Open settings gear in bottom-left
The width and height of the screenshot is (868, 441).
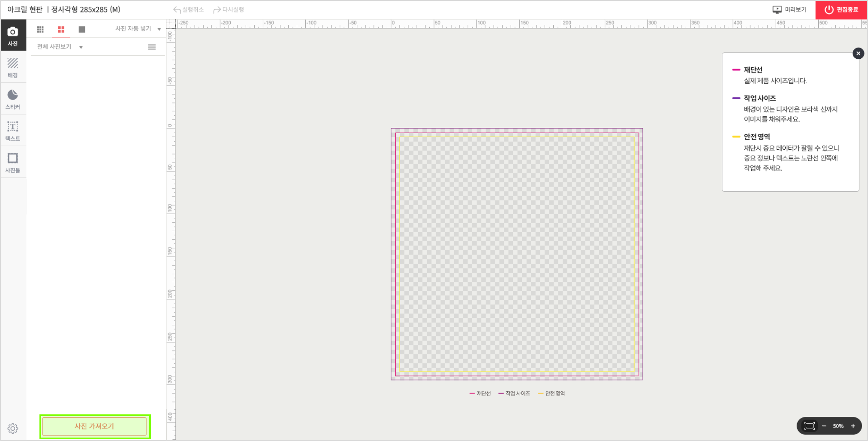click(x=13, y=428)
